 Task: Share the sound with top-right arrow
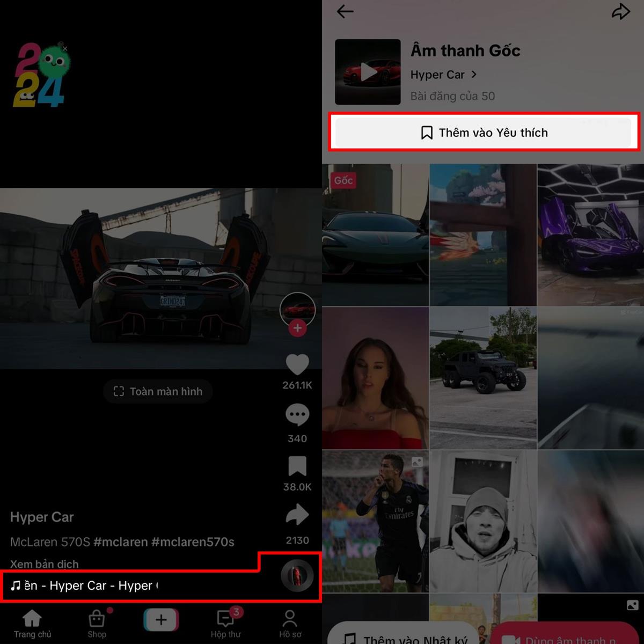(x=620, y=11)
